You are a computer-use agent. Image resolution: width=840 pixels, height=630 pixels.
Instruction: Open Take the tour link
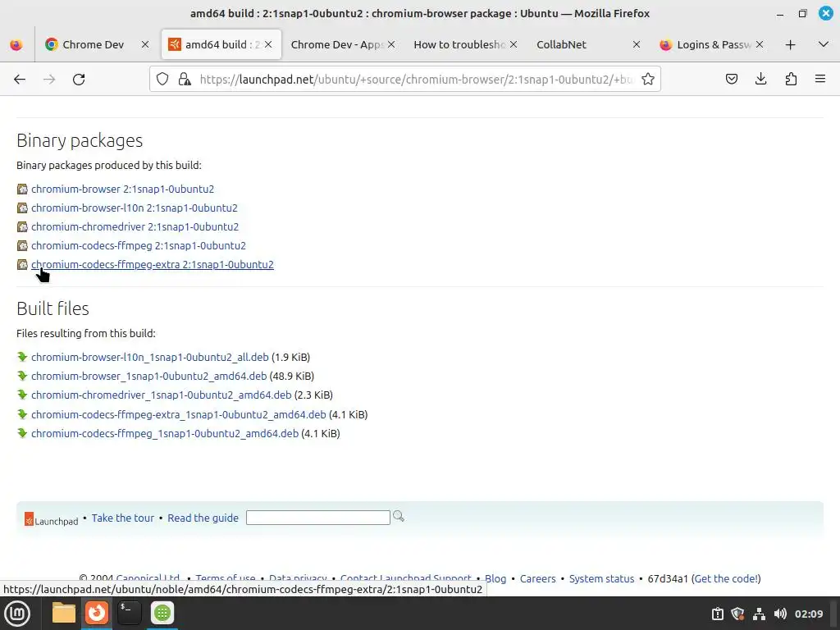coord(123,518)
